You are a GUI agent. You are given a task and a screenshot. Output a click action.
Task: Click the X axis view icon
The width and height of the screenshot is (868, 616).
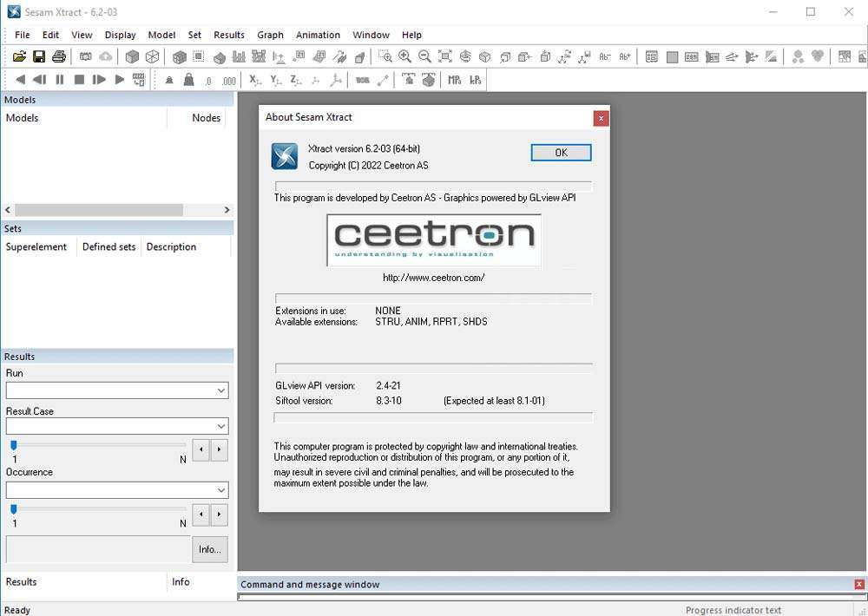tap(254, 80)
